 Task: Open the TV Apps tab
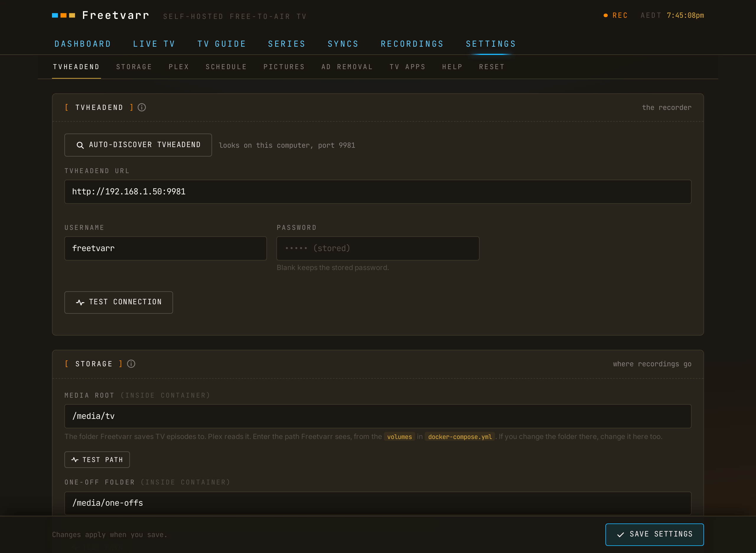tap(407, 67)
